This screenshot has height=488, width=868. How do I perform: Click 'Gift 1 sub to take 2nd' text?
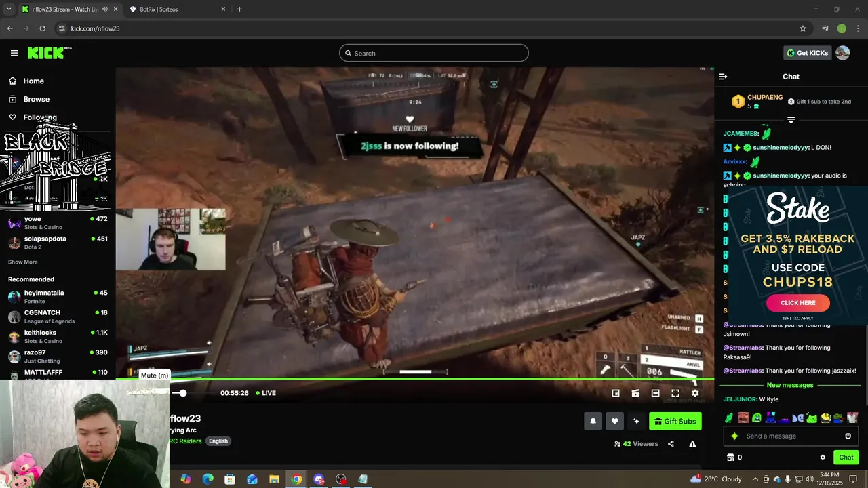pyautogui.click(x=823, y=102)
